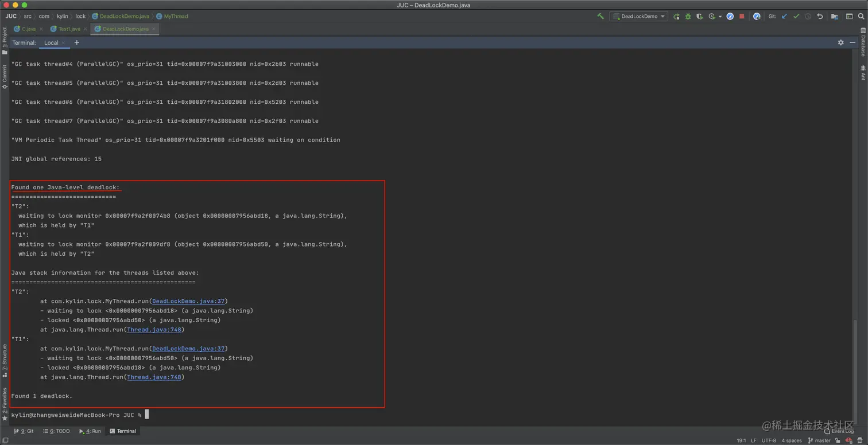Viewport: 868px width, 445px height.
Task: Open the master Git branch popup
Action: [819, 440]
